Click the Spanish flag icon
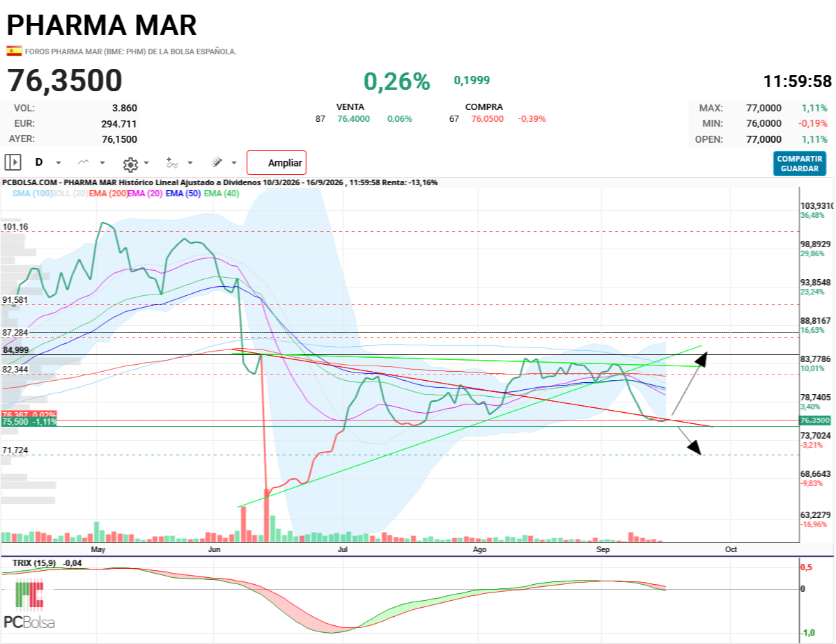The width and height of the screenshot is (836, 644). [x=14, y=51]
